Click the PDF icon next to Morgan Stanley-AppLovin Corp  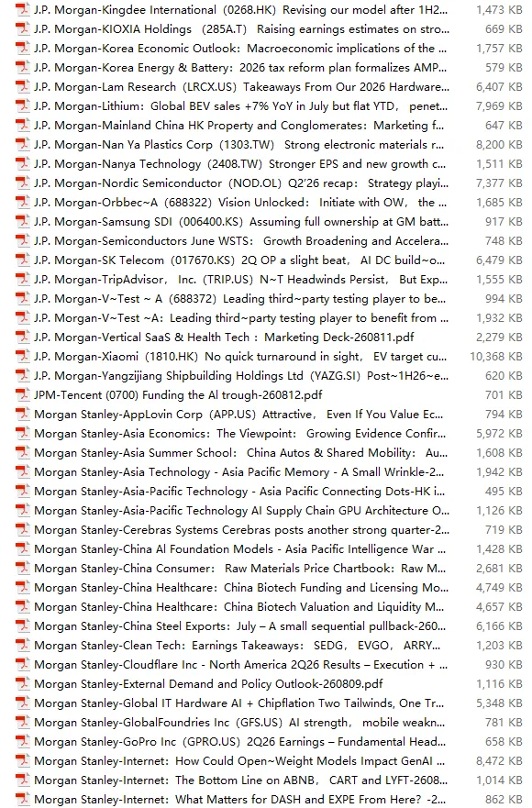(x=23, y=415)
